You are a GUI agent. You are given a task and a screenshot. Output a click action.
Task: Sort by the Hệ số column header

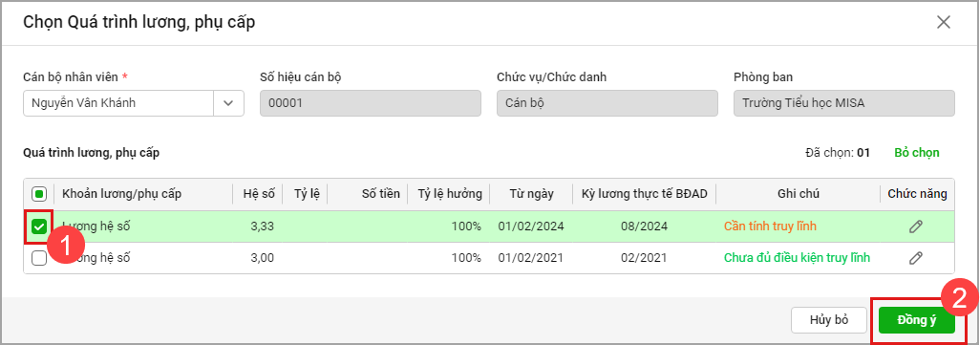(258, 194)
